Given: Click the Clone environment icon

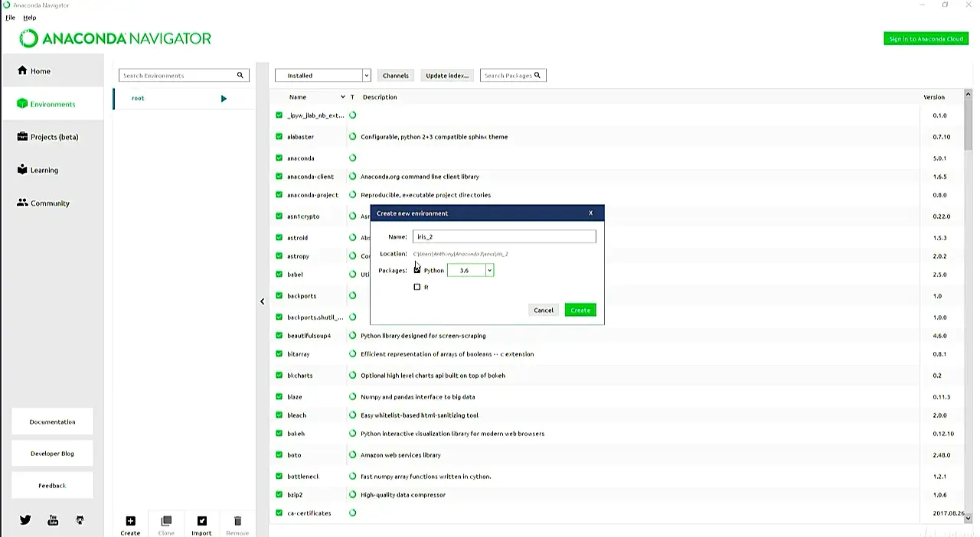Looking at the screenshot, I should pyautogui.click(x=166, y=521).
